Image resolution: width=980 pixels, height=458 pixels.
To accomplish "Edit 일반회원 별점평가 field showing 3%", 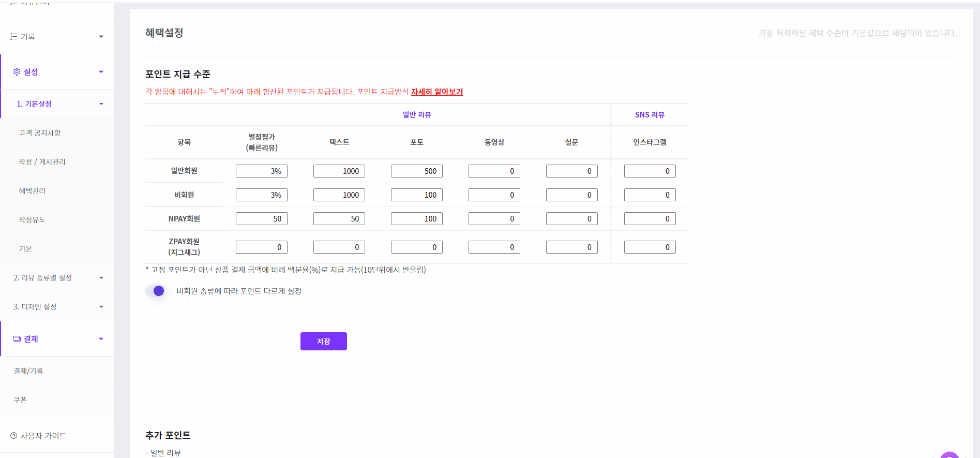I will pos(262,171).
